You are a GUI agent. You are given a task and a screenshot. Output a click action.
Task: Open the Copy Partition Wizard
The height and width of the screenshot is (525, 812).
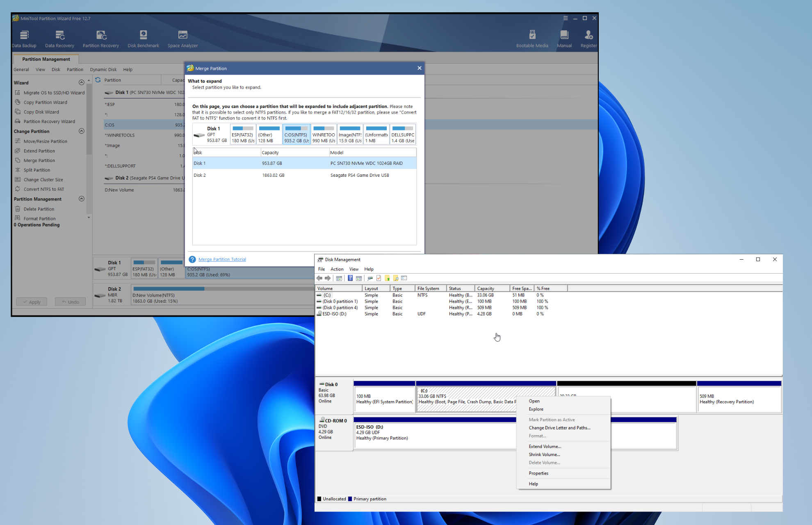pyautogui.click(x=41, y=102)
